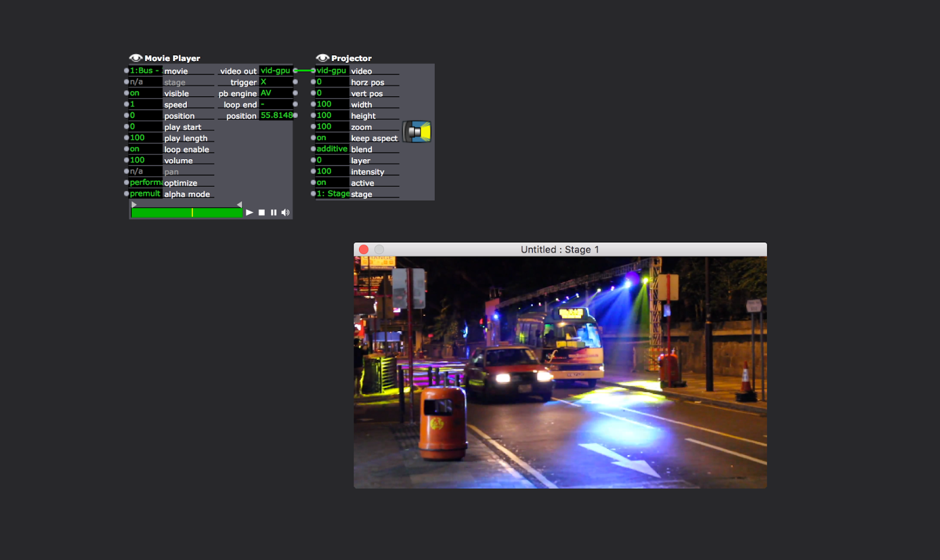Click the movie input value 1:Bus
The width and height of the screenshot is (940, 560).
tap(146, 70)
